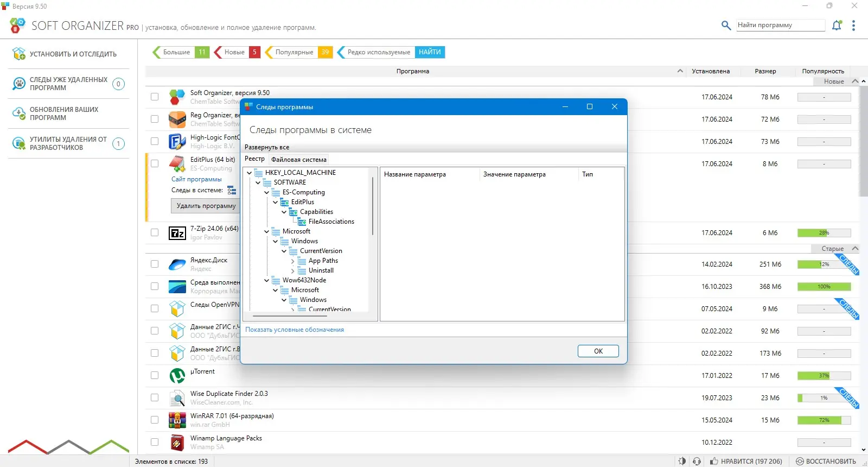This screenshot has height=467, width=868.
Task: Collapse the Capabilities registry node
Action: click(284, 212)
